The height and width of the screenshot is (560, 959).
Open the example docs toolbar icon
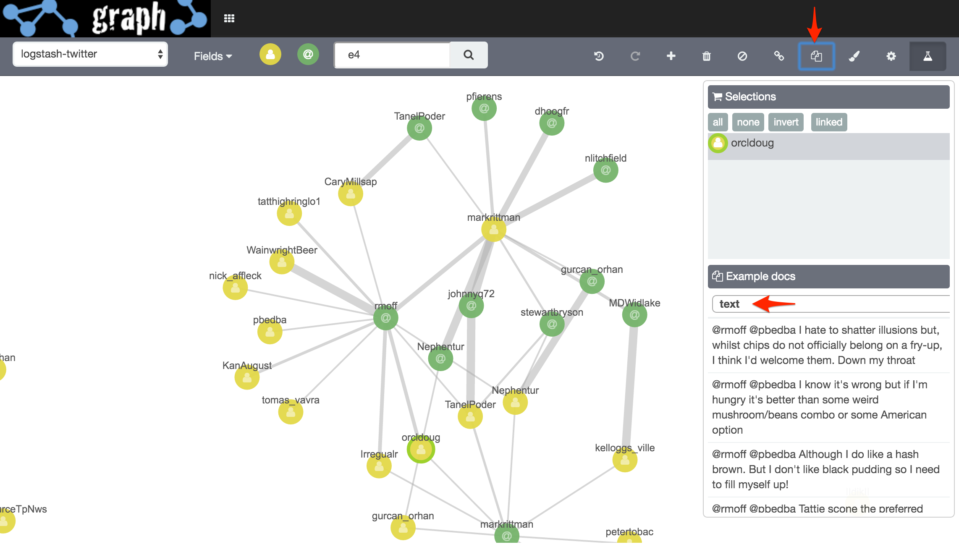pos(816,56)
